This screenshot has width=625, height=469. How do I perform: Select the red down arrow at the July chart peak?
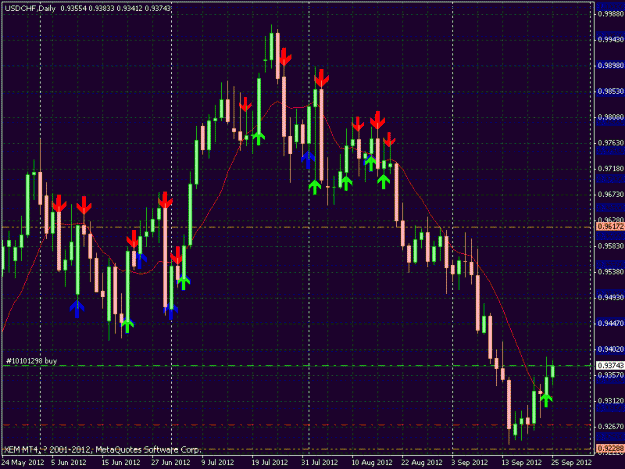point(284,57)
